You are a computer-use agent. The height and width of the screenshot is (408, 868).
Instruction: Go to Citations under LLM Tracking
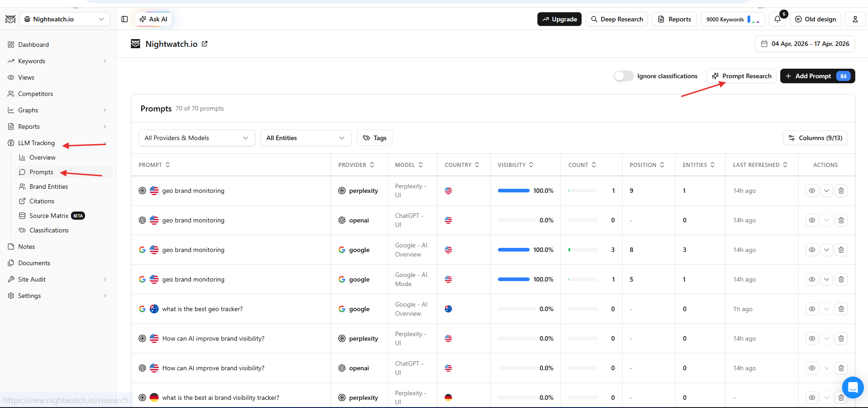[x=42, y=201]
